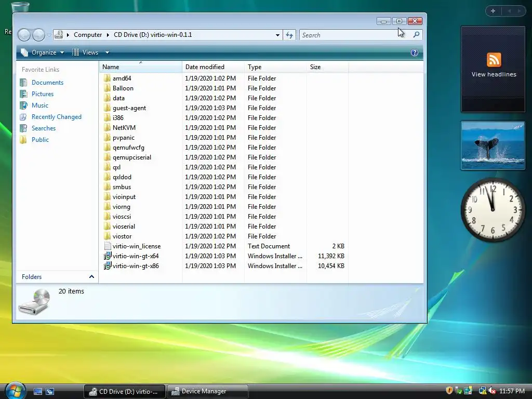The height and width of the screenshot is (399, 532).
Task: Click the 11,392 KB size cell
Action: click(331, 256)
